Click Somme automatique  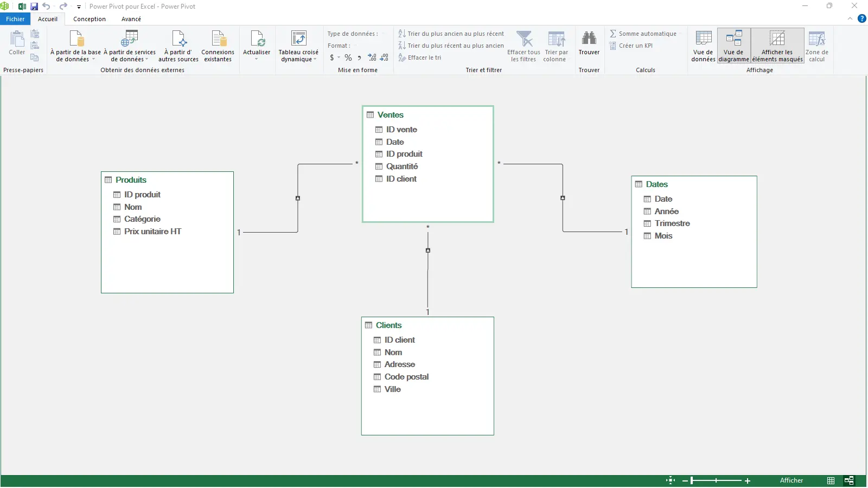[643, 34]
